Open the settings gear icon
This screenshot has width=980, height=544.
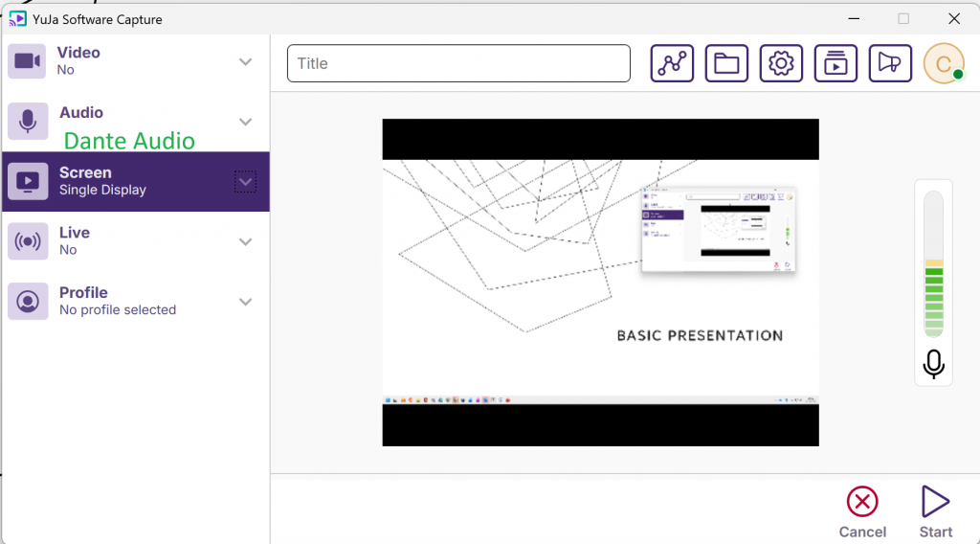coord(781,63)
